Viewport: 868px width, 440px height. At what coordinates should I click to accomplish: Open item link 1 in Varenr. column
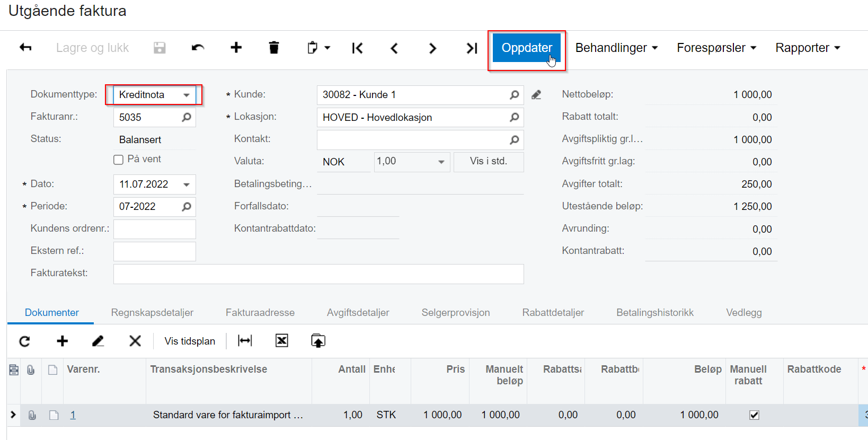[x=73, y=415]
